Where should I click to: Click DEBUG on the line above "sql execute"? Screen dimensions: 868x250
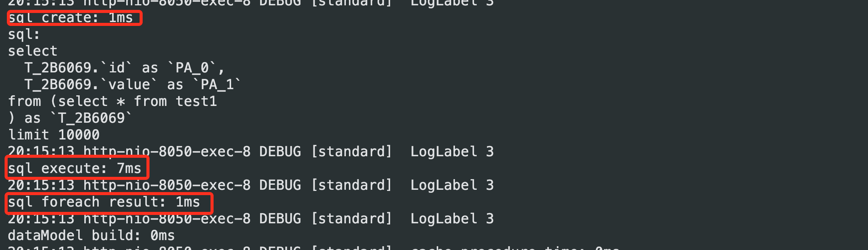(280, 152)
